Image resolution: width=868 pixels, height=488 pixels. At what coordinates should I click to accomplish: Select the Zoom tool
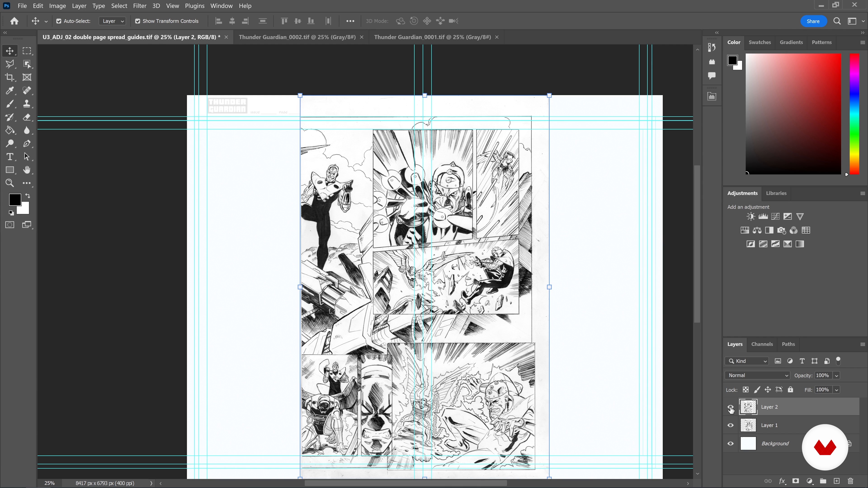point(10,183)
